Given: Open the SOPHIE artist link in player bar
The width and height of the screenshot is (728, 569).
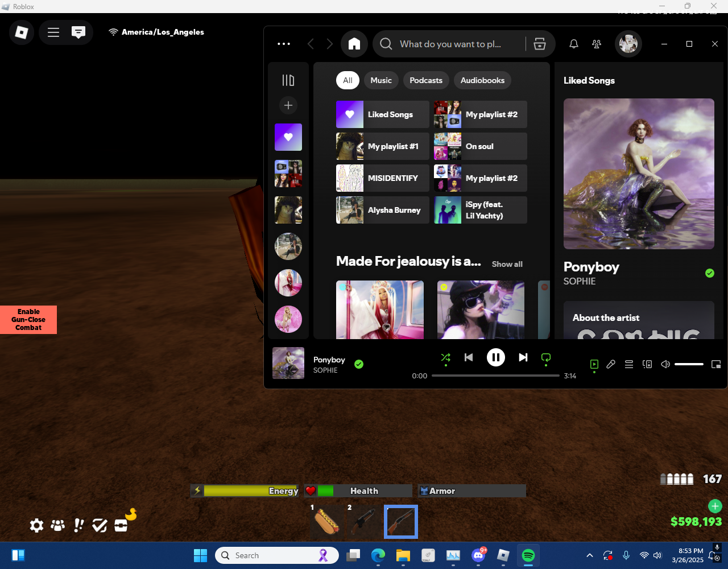Looking at the screenshot, I should [325, 370].
